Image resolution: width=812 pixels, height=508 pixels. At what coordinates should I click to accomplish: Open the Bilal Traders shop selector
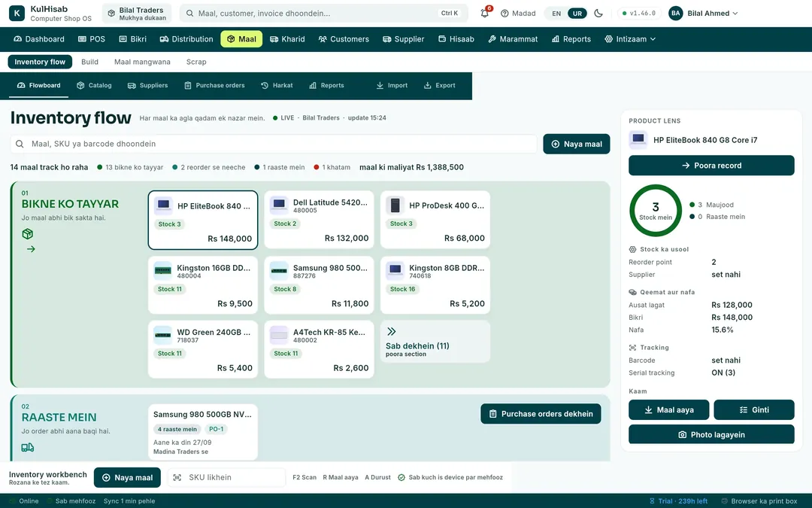(x=138, y=14)
